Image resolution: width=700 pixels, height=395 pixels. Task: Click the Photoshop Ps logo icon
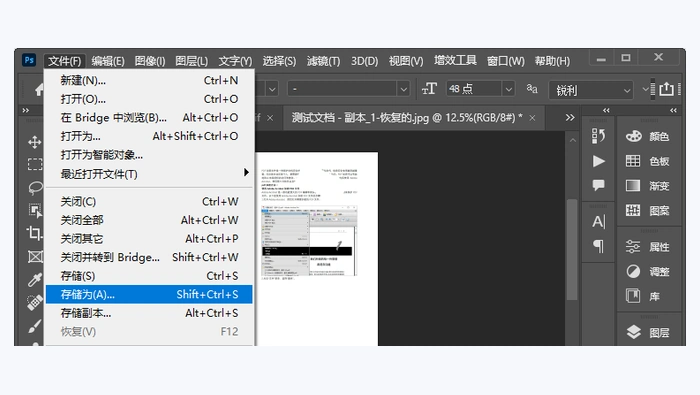pos(29,60)
